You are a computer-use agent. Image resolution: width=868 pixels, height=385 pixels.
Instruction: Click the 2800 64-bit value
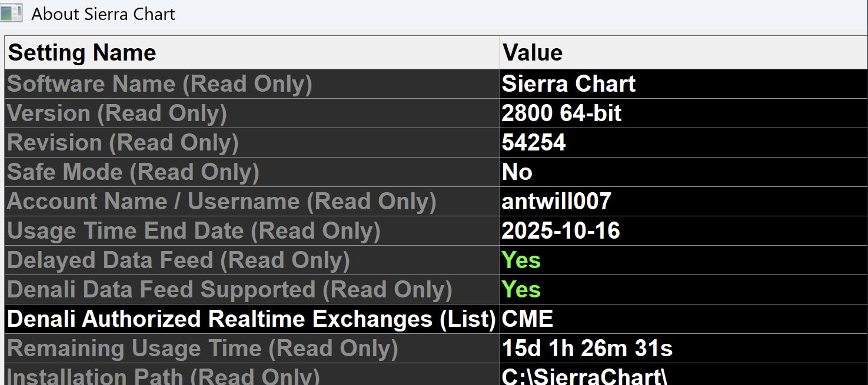[x=561, y=113]
